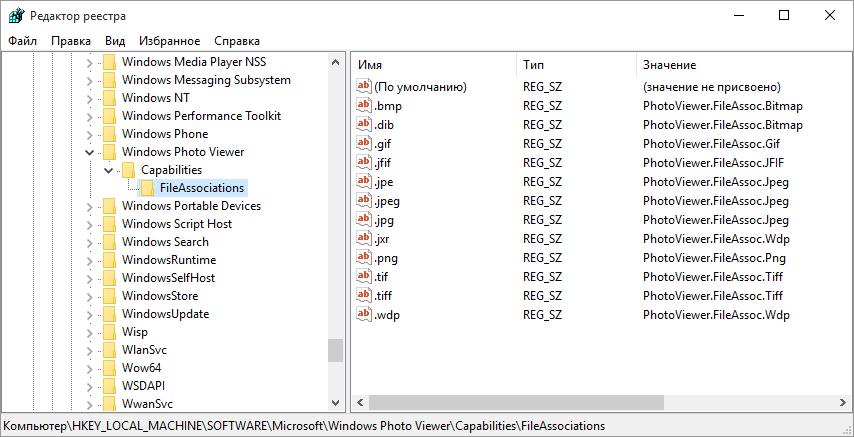
Task: Click the string icon of (По умолчанию) value
Action: [363, 86]
